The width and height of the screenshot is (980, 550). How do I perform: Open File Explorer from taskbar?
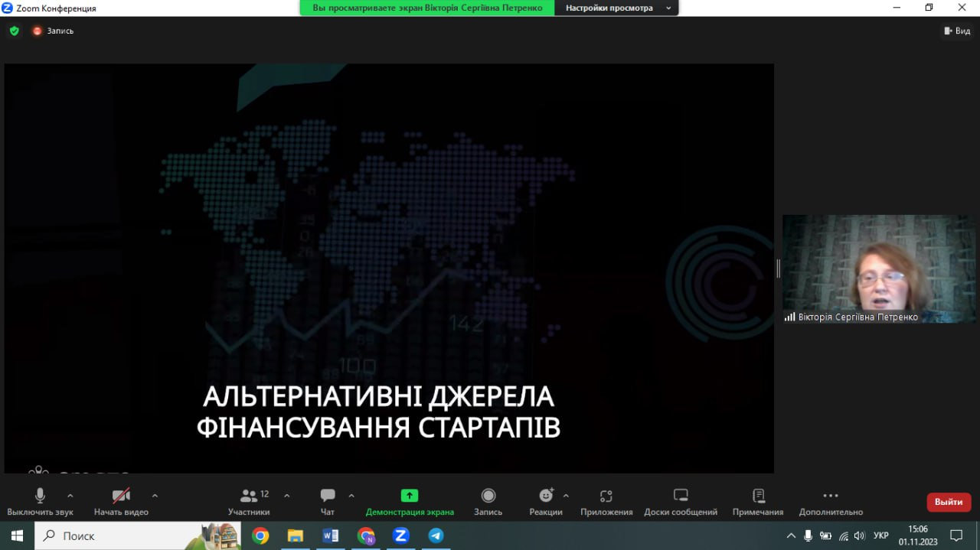(296, 535)
